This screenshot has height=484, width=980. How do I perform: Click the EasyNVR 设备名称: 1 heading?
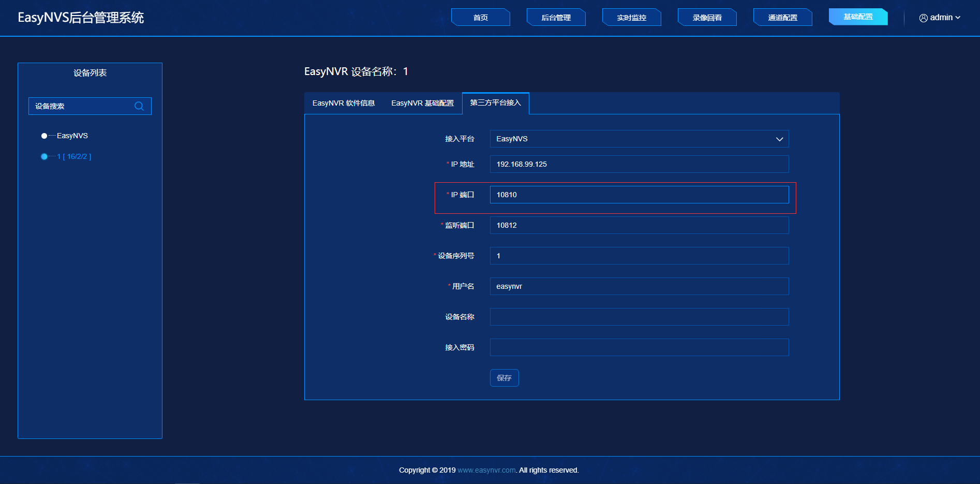(356, 71)
